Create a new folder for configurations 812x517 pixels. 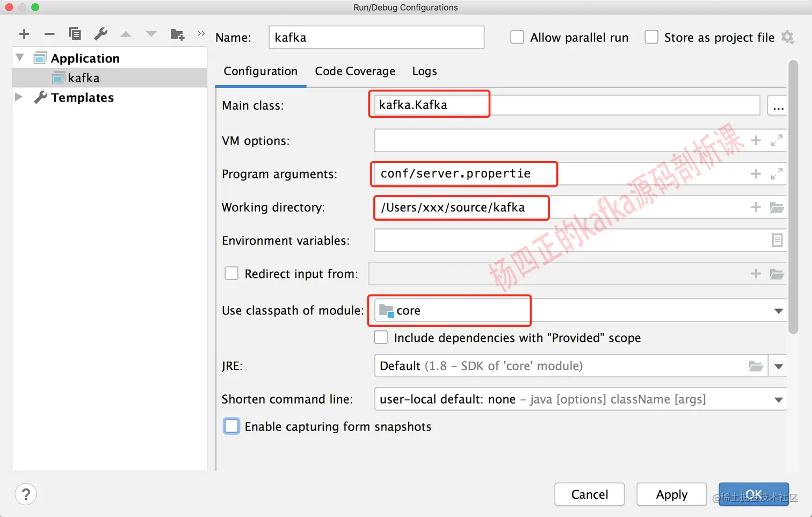[177, 34]
